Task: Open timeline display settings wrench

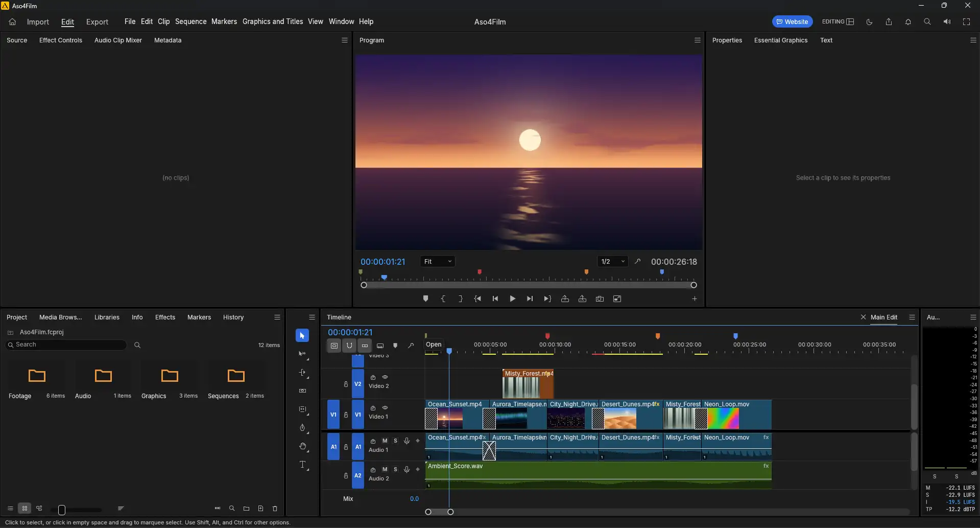Action: (411, 346)
